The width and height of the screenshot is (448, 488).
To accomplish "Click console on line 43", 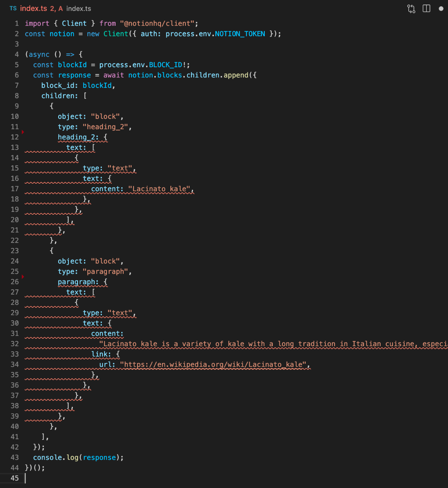I will 47,458.
